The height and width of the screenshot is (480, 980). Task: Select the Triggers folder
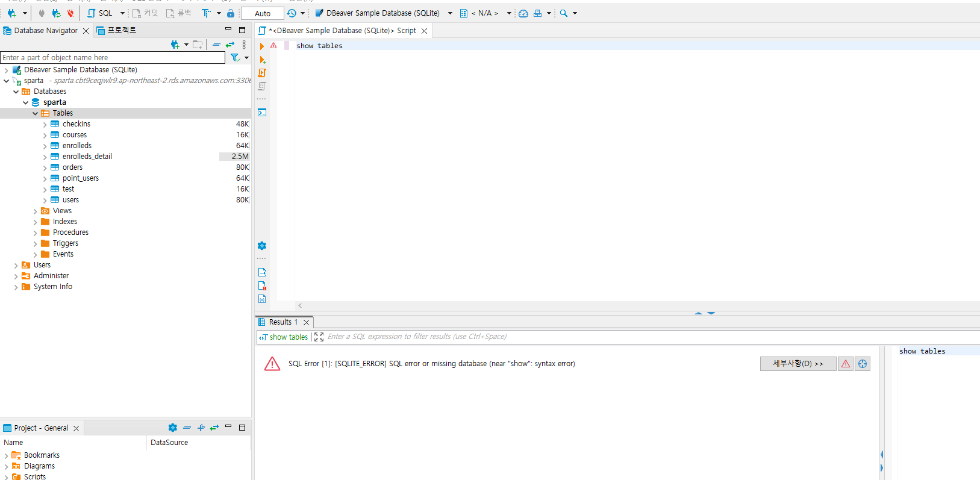tap(66, 243)
